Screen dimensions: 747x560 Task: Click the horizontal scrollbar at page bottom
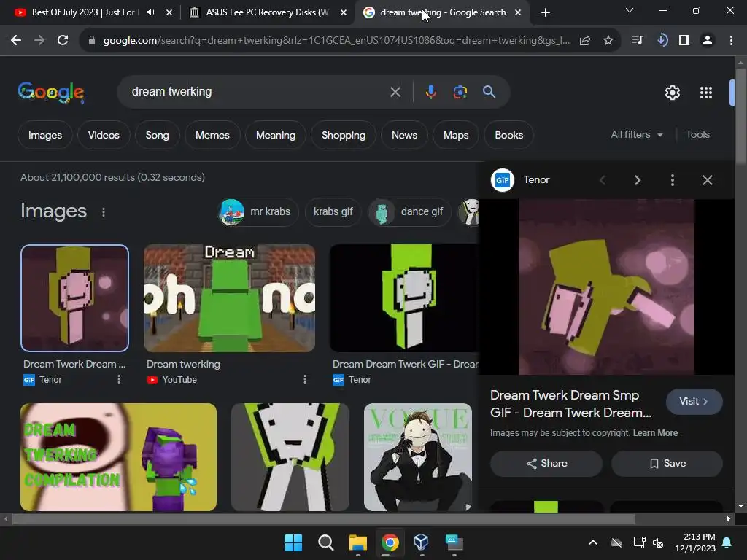pos(323,519)
